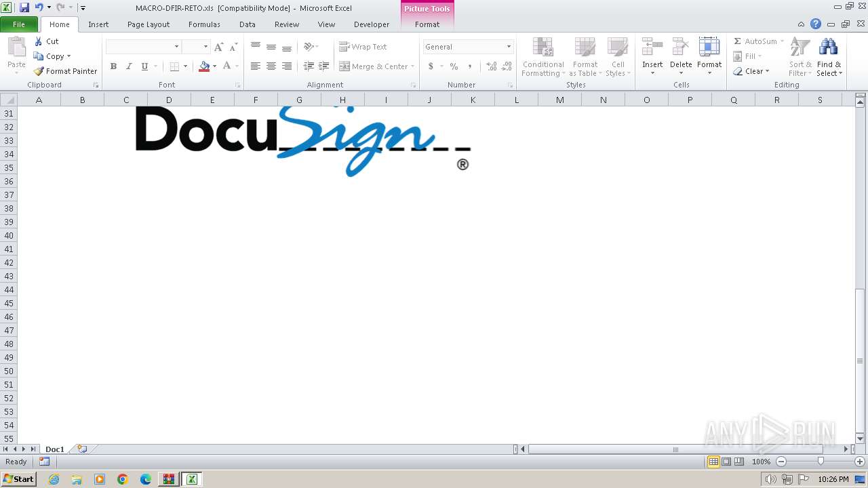Click Increase Indent icon

324,66
